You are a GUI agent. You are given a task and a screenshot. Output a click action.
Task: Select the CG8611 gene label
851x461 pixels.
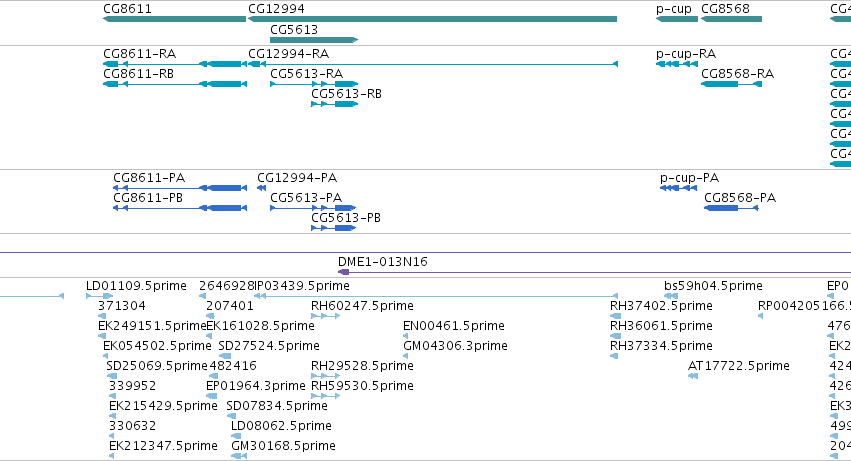[x=128, y=9]
